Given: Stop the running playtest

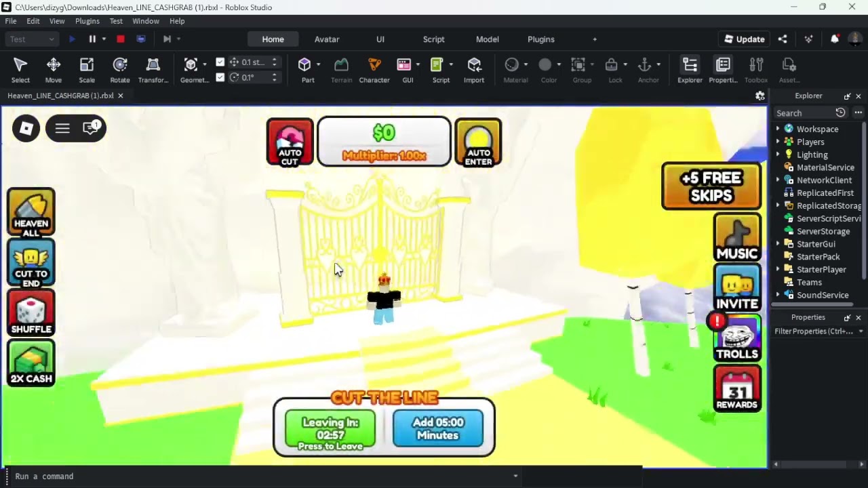Looking at the screenshot, I should coord(121,39).
